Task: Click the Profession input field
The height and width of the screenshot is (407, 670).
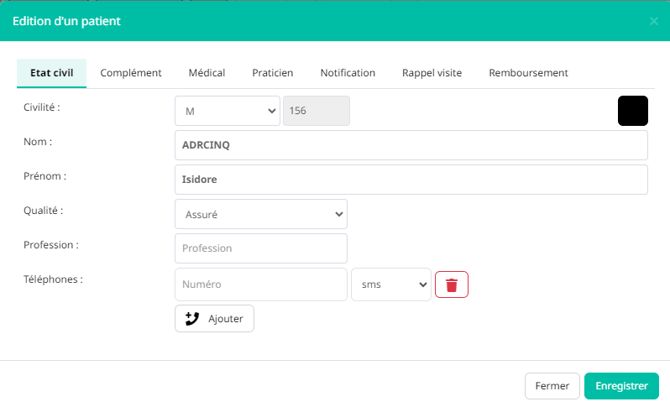Action: [260, 249]
